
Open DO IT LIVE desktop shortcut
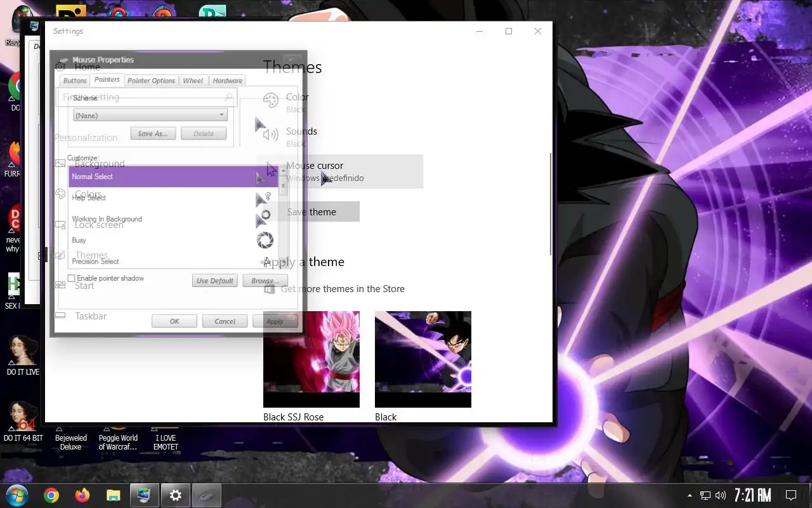tap(23, 356)
